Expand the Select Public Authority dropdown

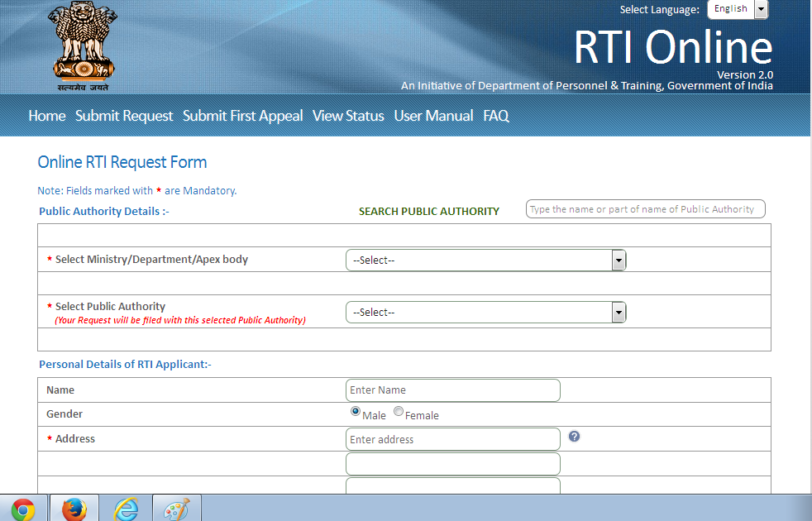pos(618,312)
